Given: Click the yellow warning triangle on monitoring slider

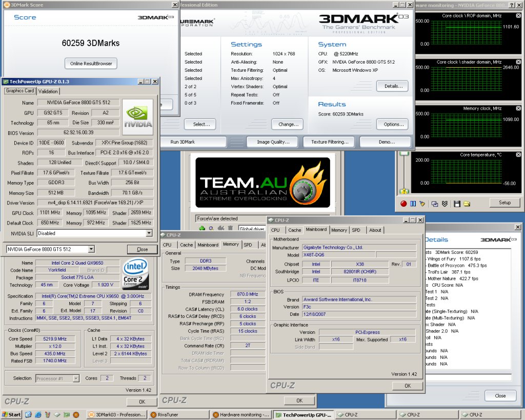Looking at the screenshot, I should 404,191.
